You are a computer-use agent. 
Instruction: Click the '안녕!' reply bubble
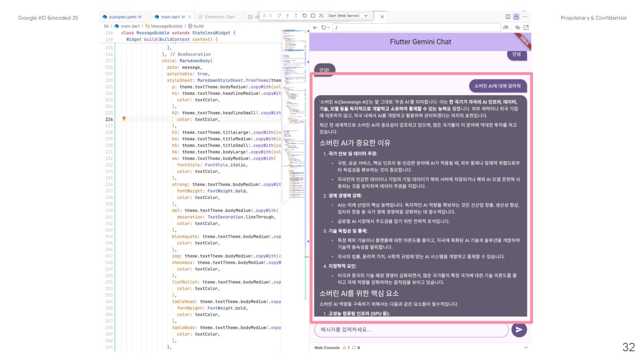[324, 70]
